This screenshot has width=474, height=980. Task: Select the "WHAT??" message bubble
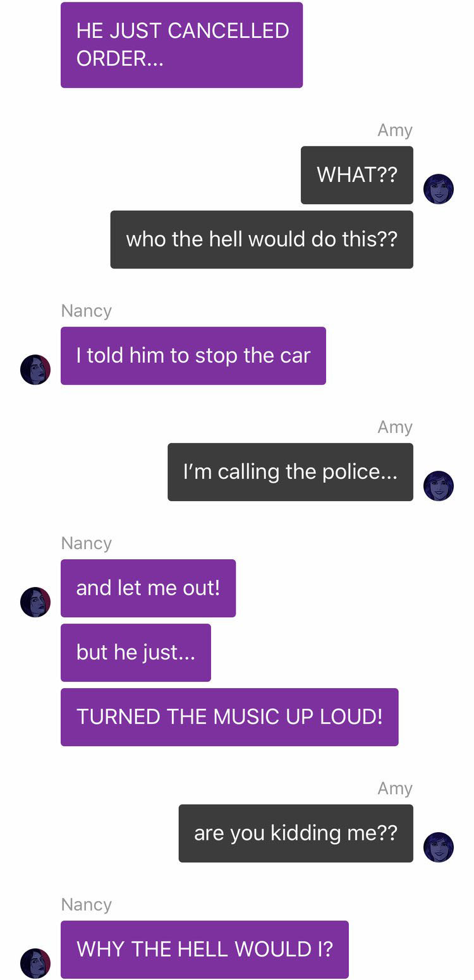click(x=357, y=175)
